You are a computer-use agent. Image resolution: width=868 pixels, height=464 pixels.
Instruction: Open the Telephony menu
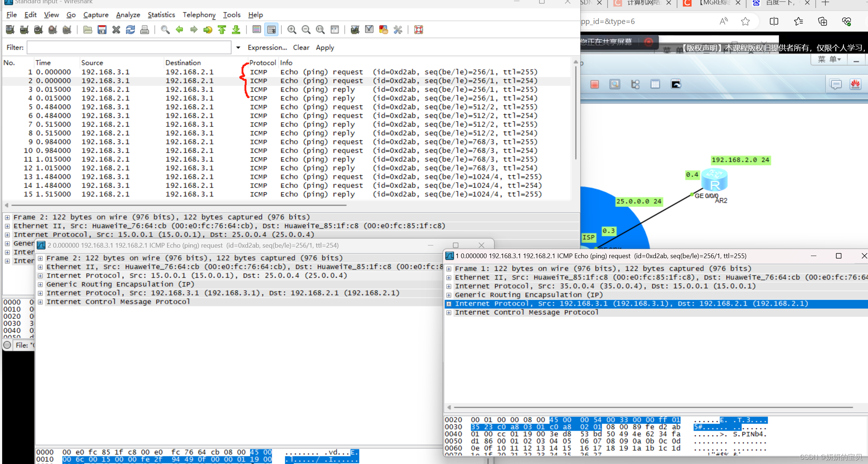pos(199,15)
